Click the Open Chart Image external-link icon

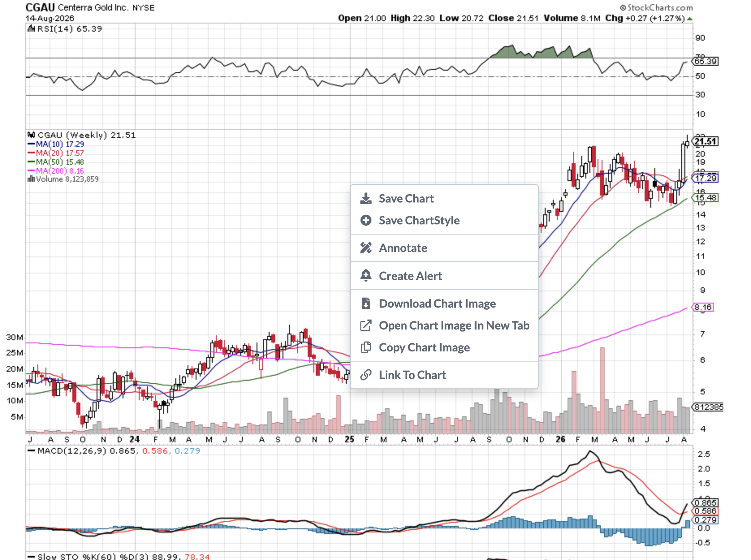pyautogui.click(x=366, y=325)
